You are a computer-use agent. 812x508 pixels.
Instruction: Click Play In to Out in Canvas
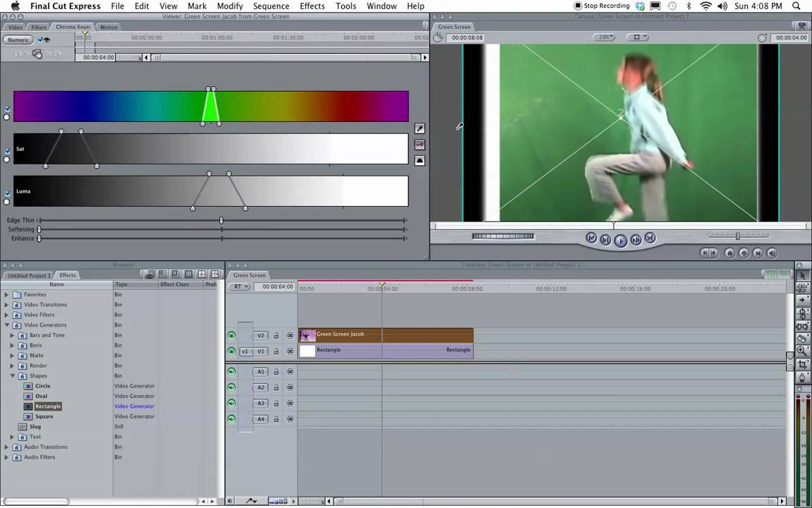tap(605, 240)
